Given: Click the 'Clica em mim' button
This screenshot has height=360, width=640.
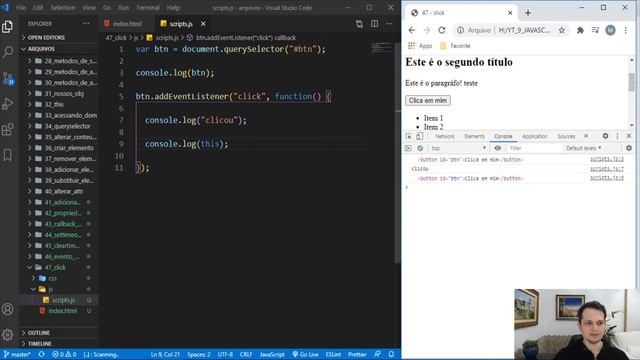Looking at the screenshot, I should [428, 100].
